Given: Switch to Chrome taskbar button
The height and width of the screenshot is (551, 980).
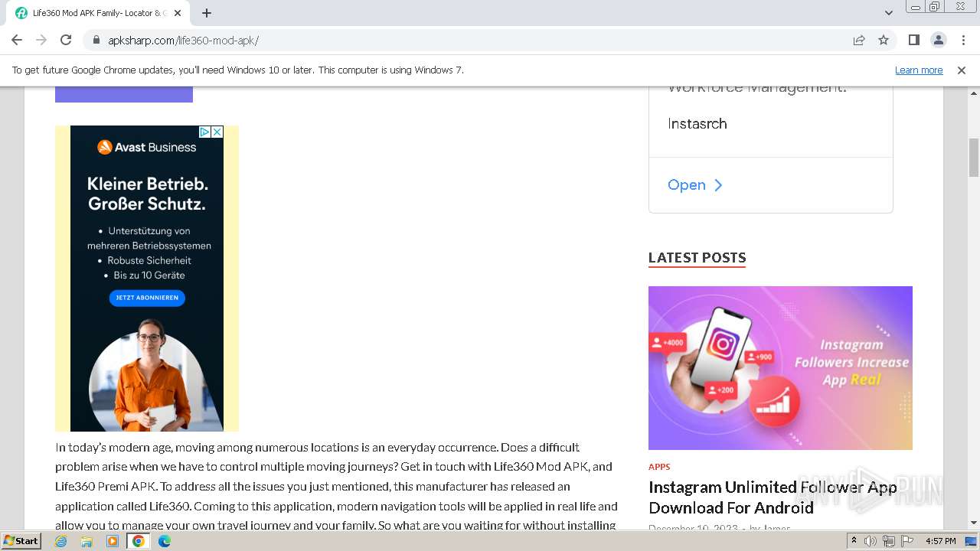Looking at the screenshot, I should point(139,541).
